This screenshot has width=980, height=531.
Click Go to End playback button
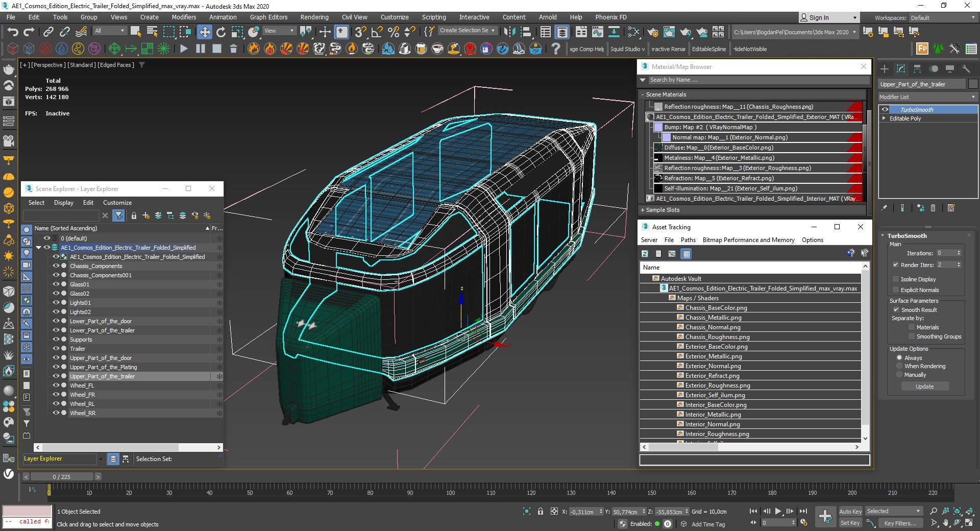(803, 511)
